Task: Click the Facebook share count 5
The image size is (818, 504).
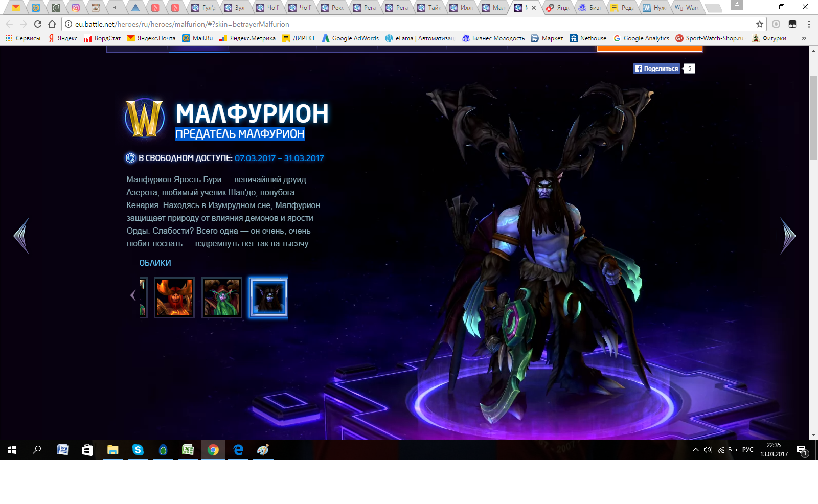Action: [689, 68]
